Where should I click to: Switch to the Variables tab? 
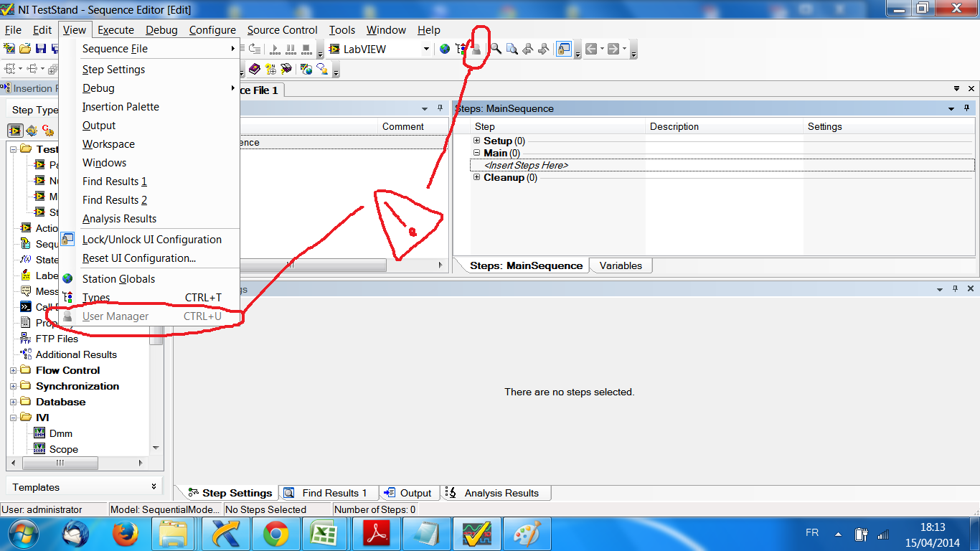pos(621,265)
